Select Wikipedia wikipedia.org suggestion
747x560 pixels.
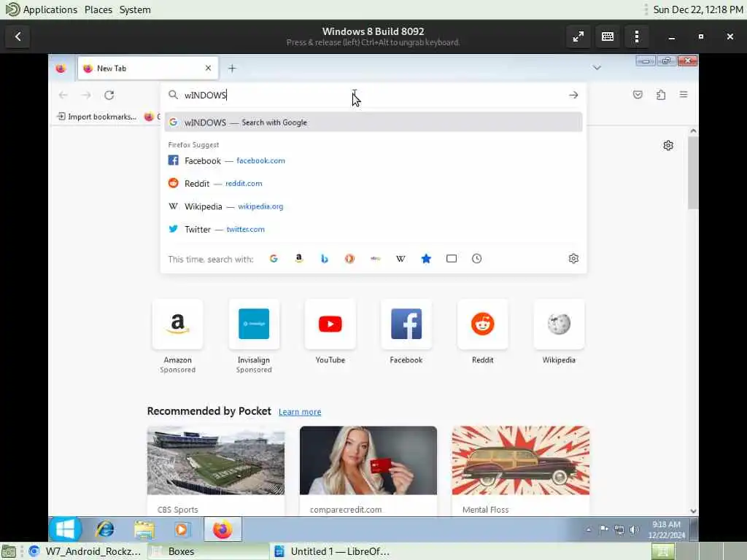click(x=373, y=206)
